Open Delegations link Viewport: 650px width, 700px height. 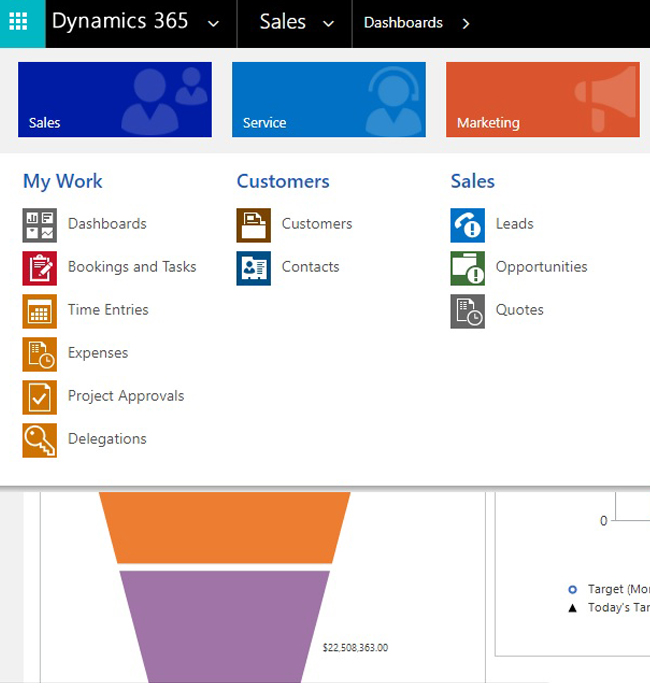point(107,439)
